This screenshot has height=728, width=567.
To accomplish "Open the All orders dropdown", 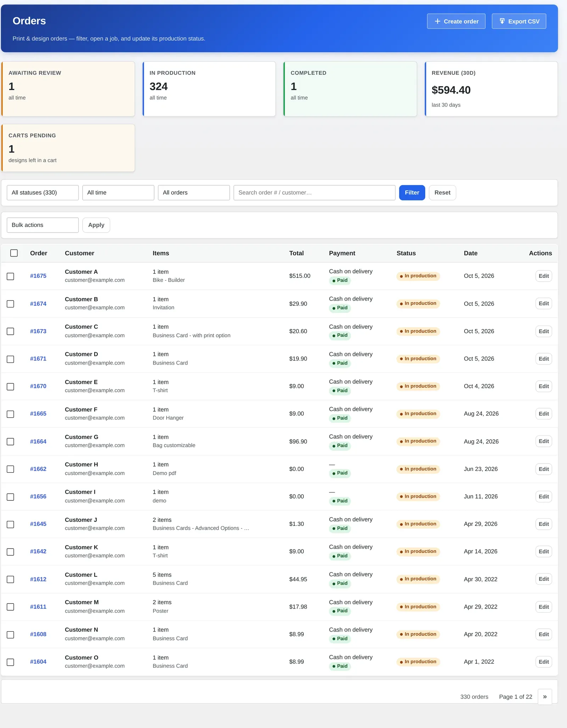I will pos(193,193).
